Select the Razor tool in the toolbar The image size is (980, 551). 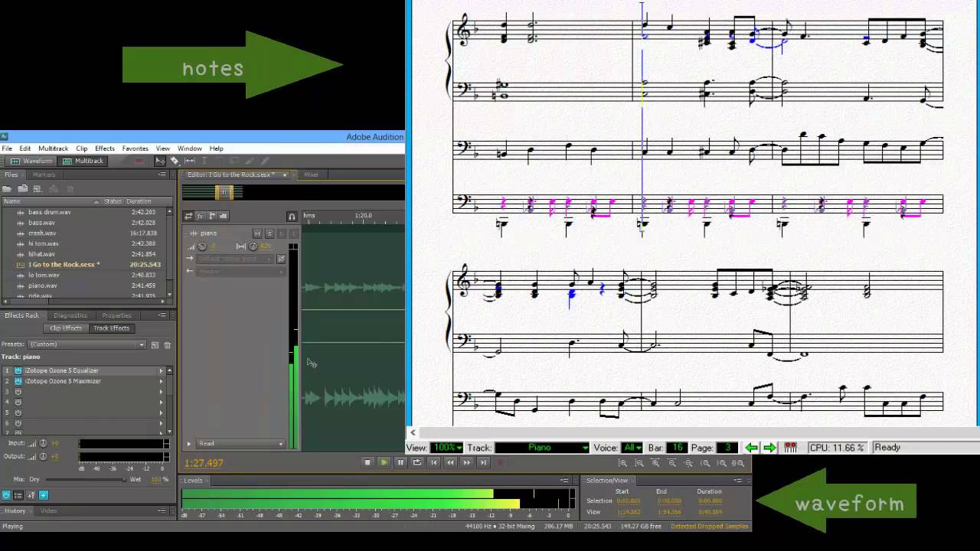pos(175,161)
